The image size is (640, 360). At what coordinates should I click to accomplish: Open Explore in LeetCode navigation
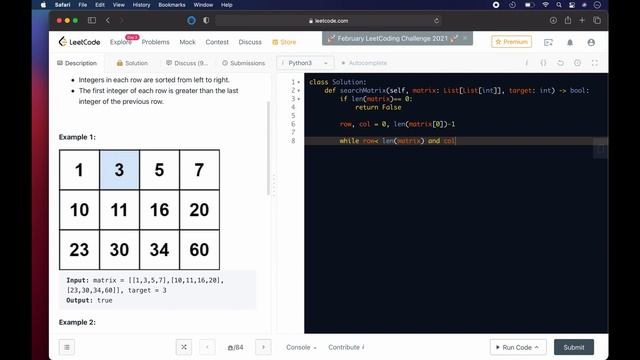pos(120,42)
